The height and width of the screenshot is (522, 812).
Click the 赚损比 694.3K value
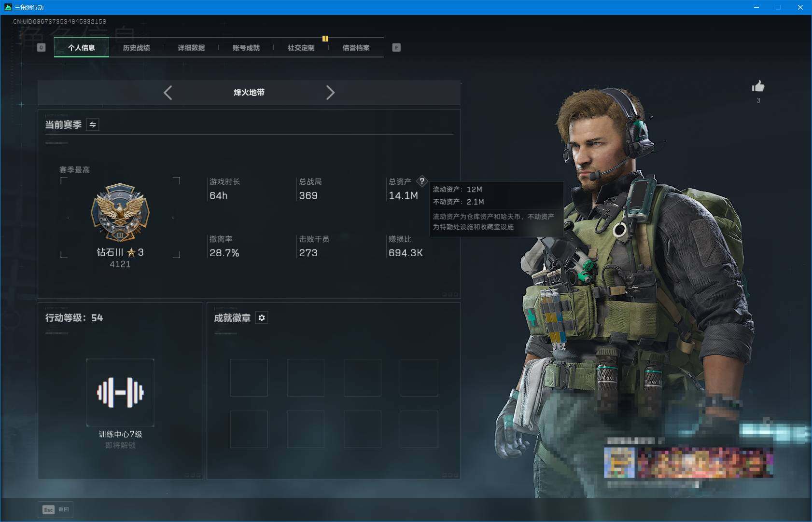[x=406, y=253]
